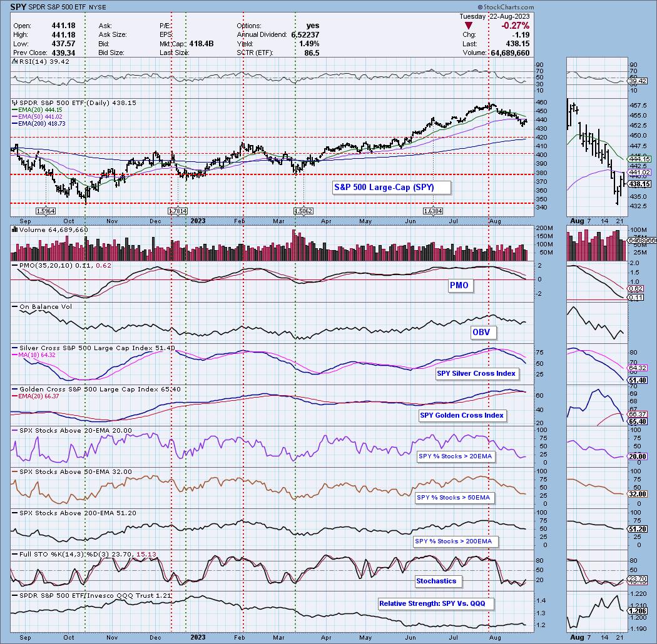This screenshot has width=657, height=644.
Task: Click the Mkt Cap value 418.4B
Action: (x=201, y=44)
